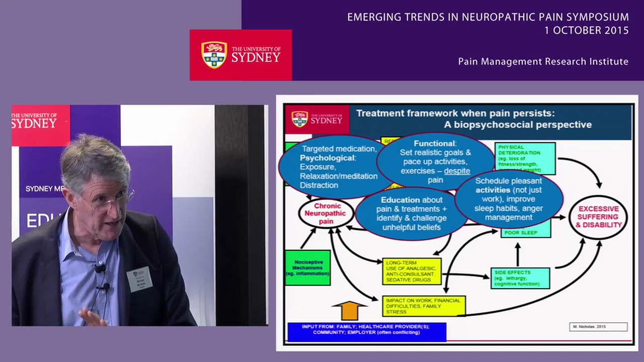Viewport: 644px width, 362px height.
Task: Select the Chronic Neuropathic pain oval
Action: click(x=327, y=213)
